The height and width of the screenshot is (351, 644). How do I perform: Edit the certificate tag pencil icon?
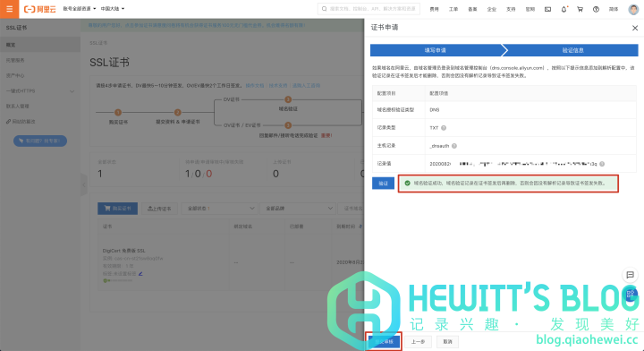(140, 274)
